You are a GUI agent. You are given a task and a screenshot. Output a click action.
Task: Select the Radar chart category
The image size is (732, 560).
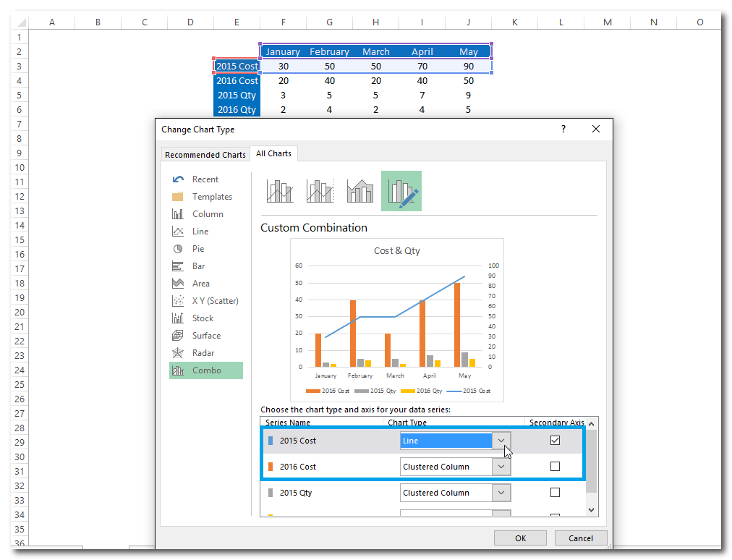pos(203,353)
